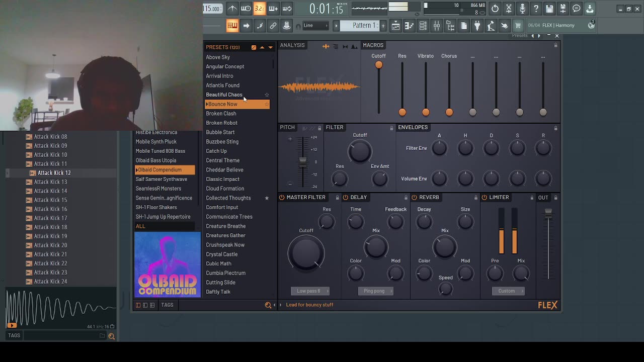Screen dimensions: 644x362
Task: Play the sample preview in the browser
Action: click(12, 325)
